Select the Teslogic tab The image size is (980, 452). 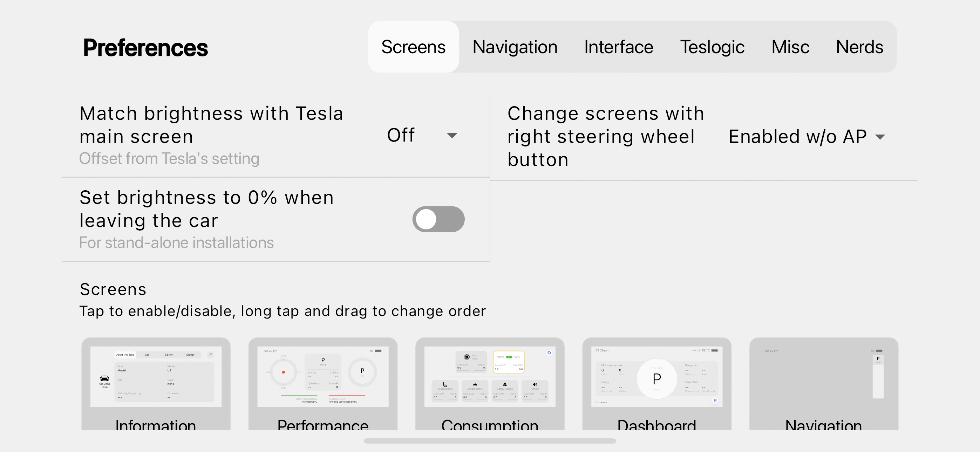click(x=712, y=47)
